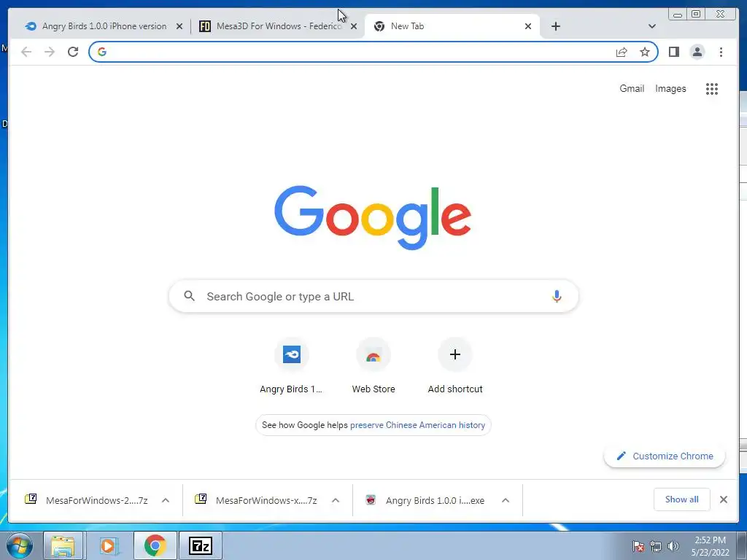Image resolution: width=747 pixels, height=560 pixels.
Task: Bookmark this tab with the star icon
Action: (x=645, y=52)
